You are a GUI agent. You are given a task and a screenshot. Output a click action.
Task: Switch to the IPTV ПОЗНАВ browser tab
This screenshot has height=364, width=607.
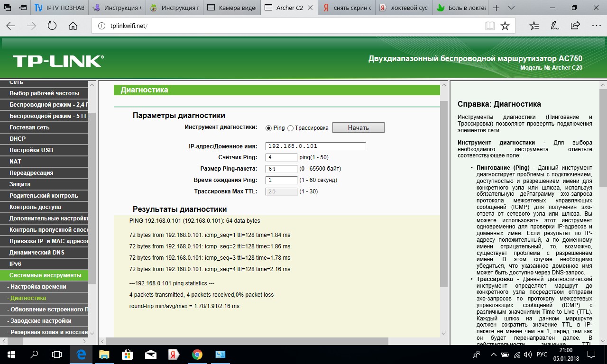click(60, 8)
